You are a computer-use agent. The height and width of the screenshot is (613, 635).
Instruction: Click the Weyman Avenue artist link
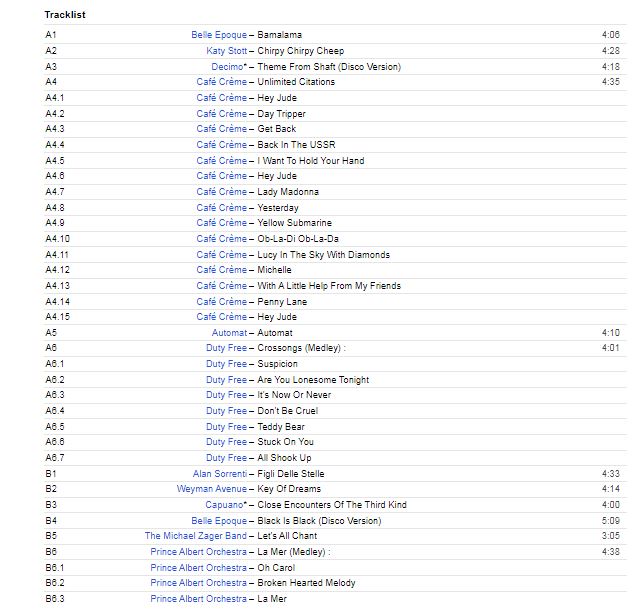click(x=211, y=489)
